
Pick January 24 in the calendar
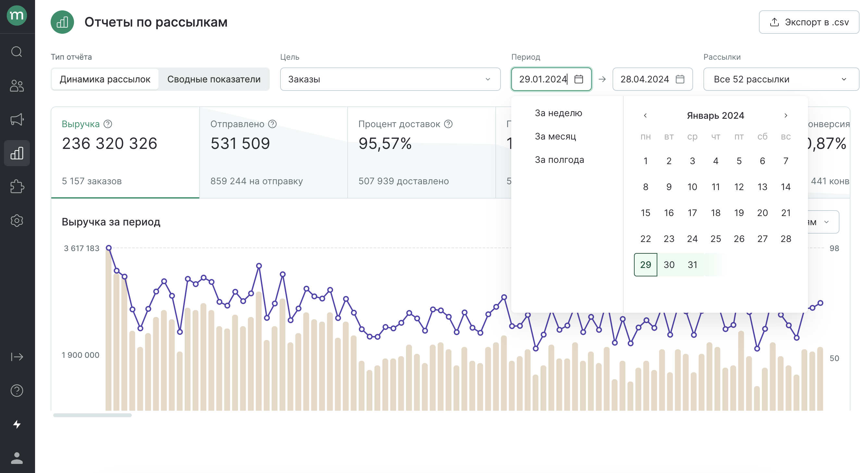(x=692, y=239)
